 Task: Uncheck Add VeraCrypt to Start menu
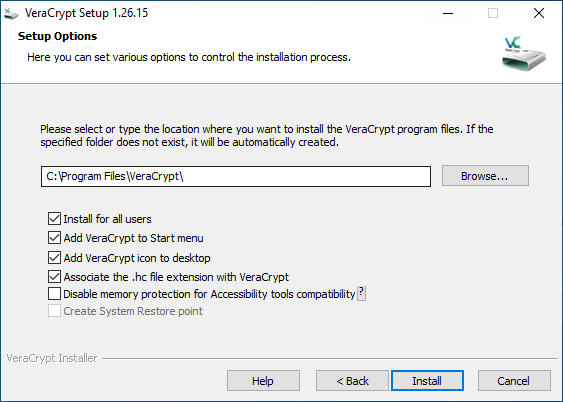54,238
